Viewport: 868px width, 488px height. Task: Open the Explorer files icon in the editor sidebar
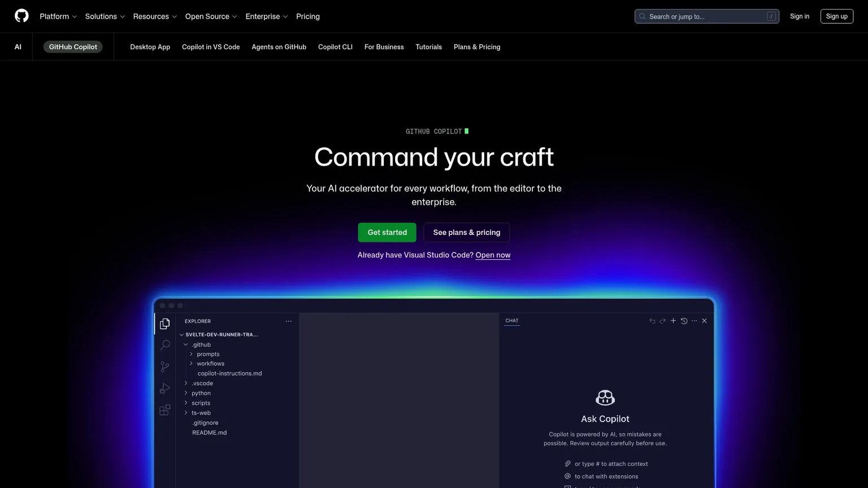164,324
